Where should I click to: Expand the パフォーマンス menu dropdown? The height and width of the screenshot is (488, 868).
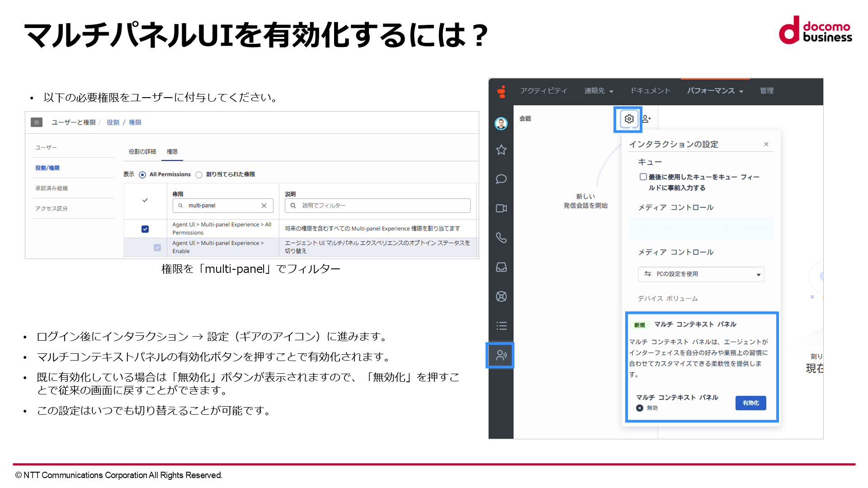click(x=715, y=91)
